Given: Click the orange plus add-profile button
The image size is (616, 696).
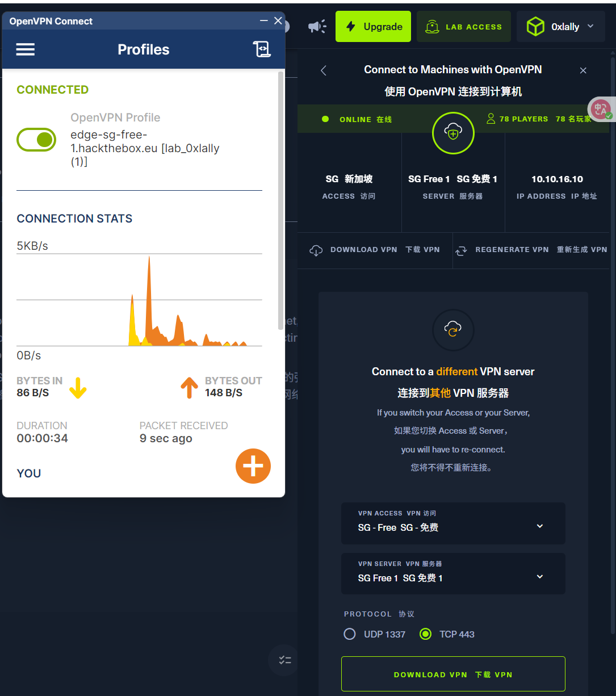Looking at the screenshot, I should tap(253, 466).
